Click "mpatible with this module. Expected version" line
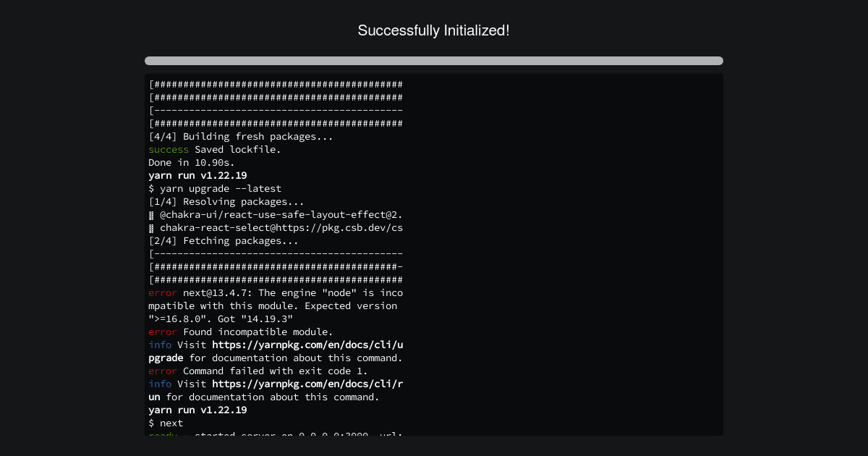 (x=273, y=306)
